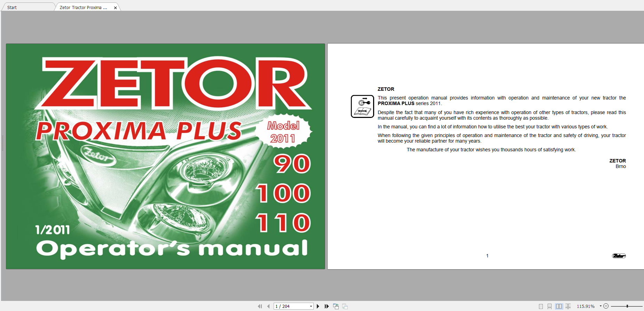Click the maintenance manual icon on page 1
644x311 pixels.
pyautogui.click(x=362, y=106)
